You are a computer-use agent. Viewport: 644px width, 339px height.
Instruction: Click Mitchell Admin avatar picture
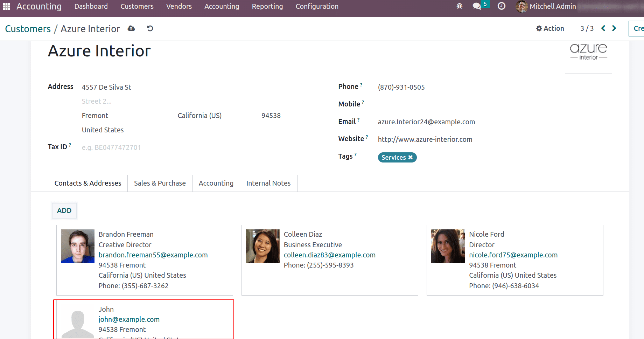521,6
